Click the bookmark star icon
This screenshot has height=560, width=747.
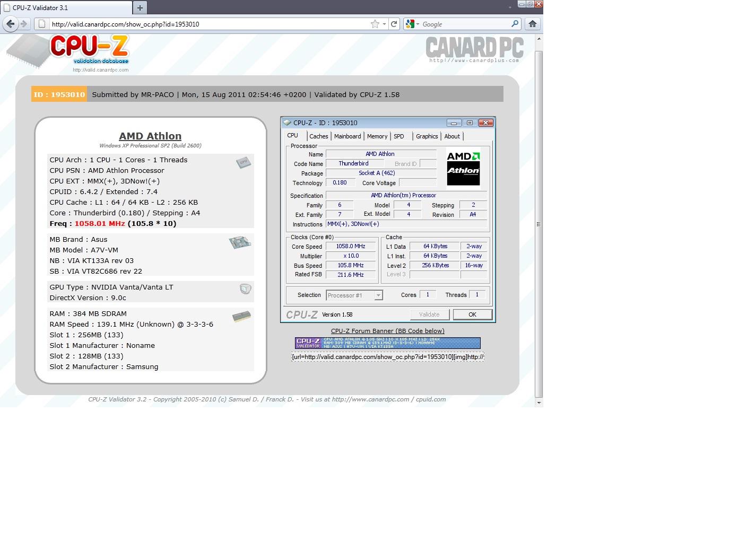click(375, 24)
